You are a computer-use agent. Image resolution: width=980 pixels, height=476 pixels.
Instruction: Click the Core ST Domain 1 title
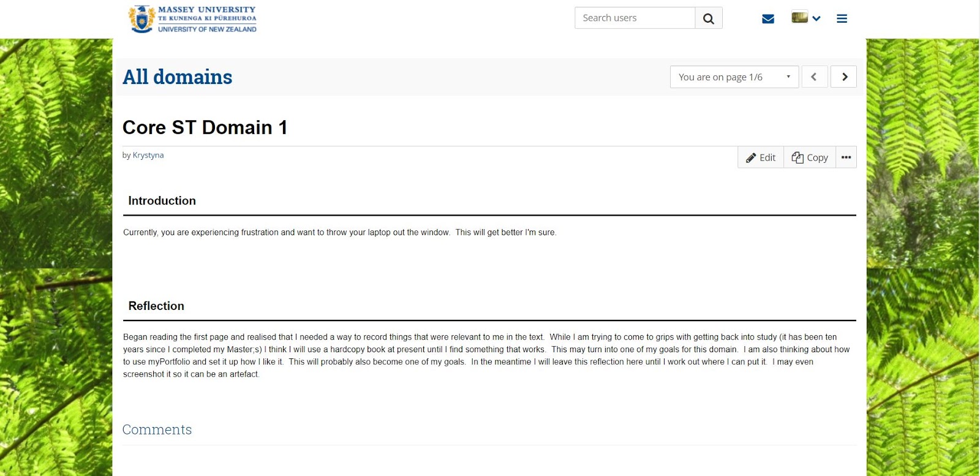click(x=205, y=127)
